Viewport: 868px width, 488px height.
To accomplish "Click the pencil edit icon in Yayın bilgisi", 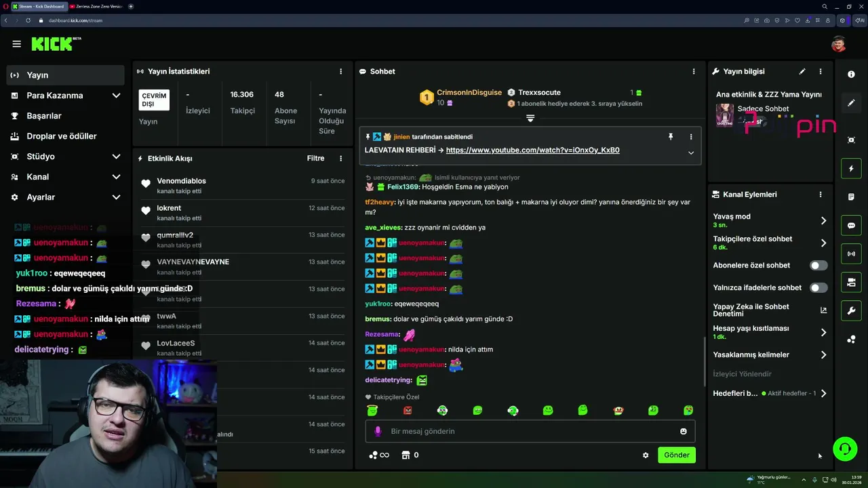I will point(802,71).
